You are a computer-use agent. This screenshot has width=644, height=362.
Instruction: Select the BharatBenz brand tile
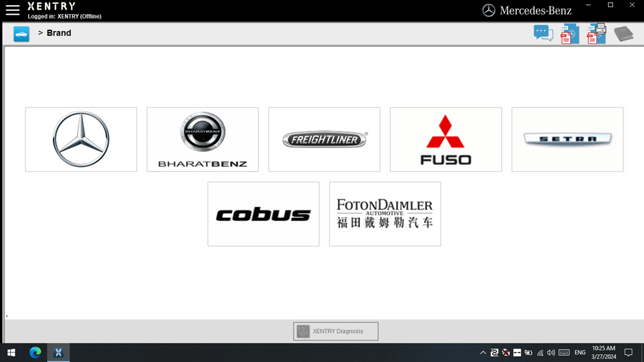[202, 139]
